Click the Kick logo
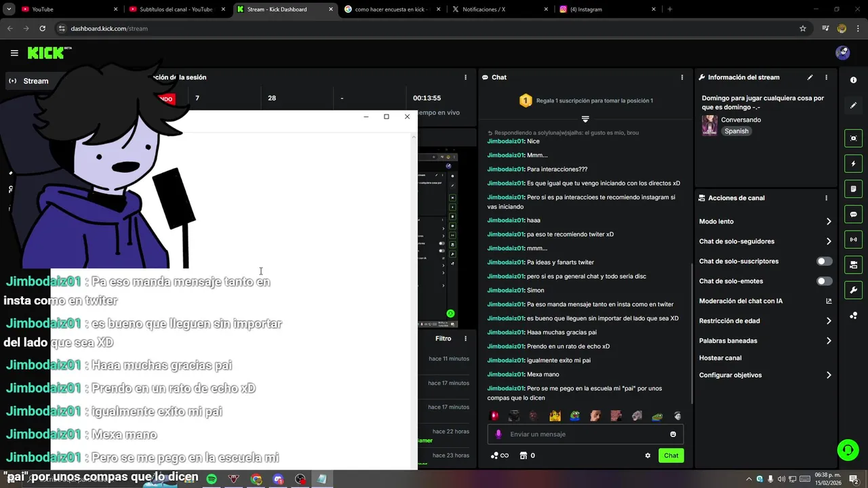The image size is (868, 488). pyautogui.click(x=49, y=53)
